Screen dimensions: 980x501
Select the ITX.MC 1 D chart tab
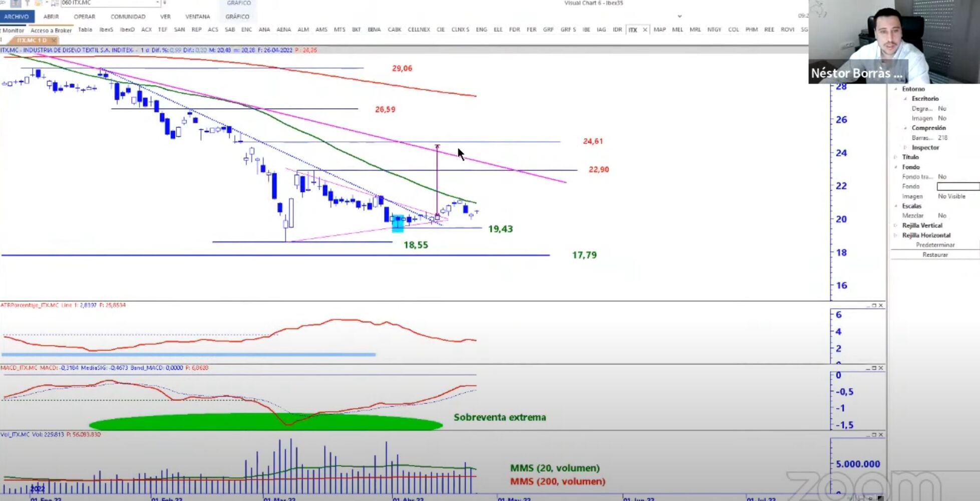point(32,40)
